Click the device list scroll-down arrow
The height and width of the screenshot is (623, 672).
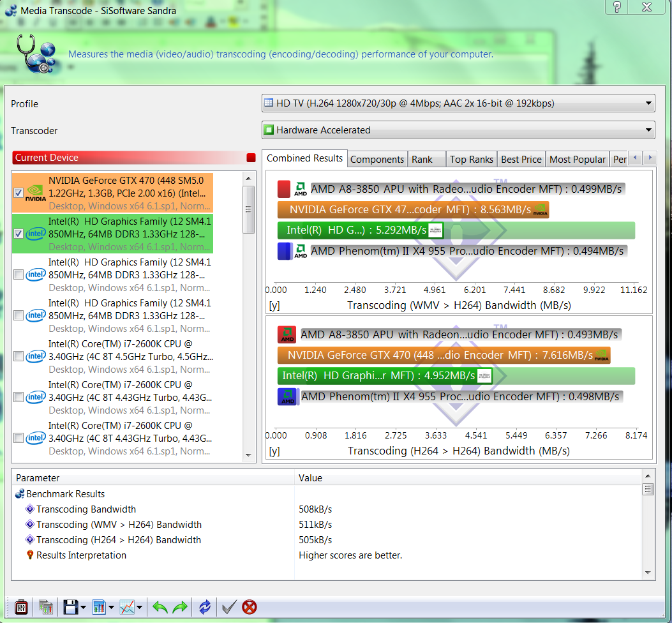coord(249,455)
